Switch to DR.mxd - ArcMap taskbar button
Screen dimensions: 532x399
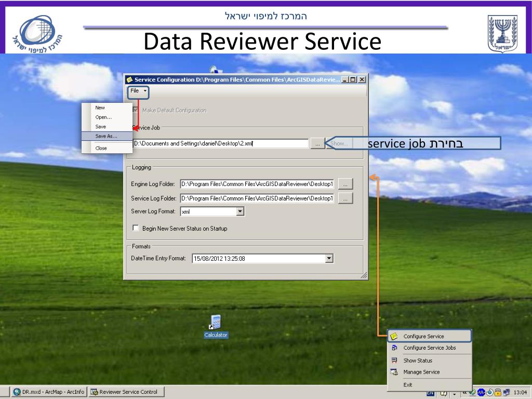[x=49, y=392]
